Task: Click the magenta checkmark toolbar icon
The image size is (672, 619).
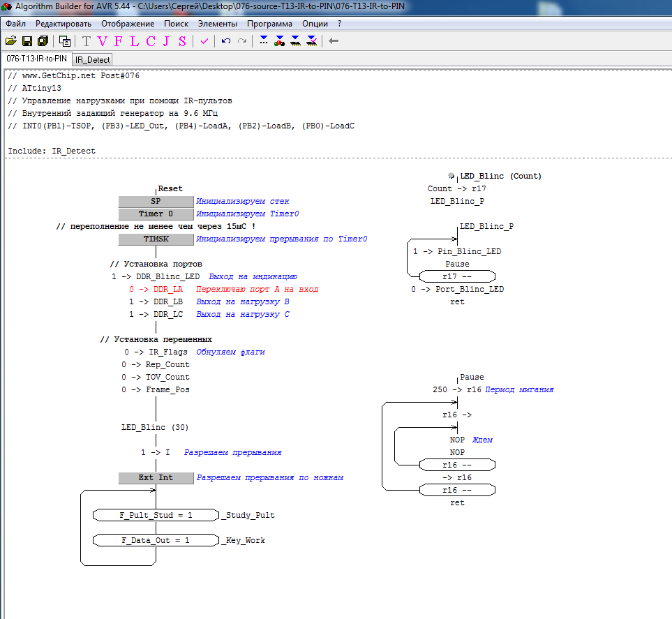Action: click(x=204, y=41)
